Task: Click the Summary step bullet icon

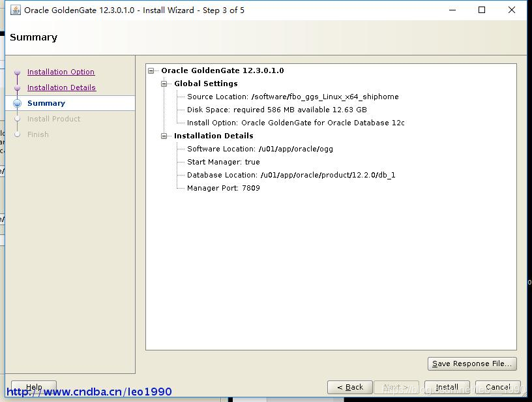Action: point(18,103)
